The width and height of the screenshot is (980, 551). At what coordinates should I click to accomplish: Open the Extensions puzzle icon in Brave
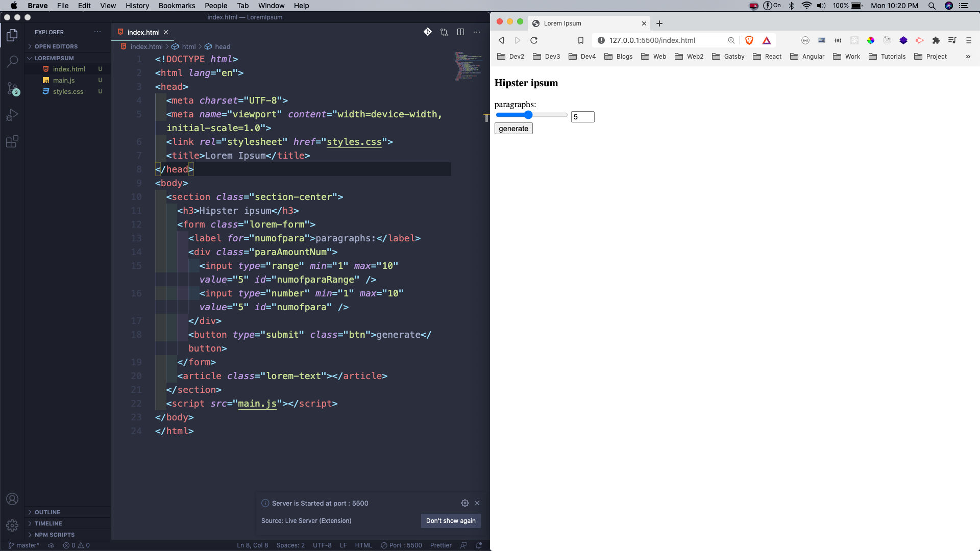point(936,40)
